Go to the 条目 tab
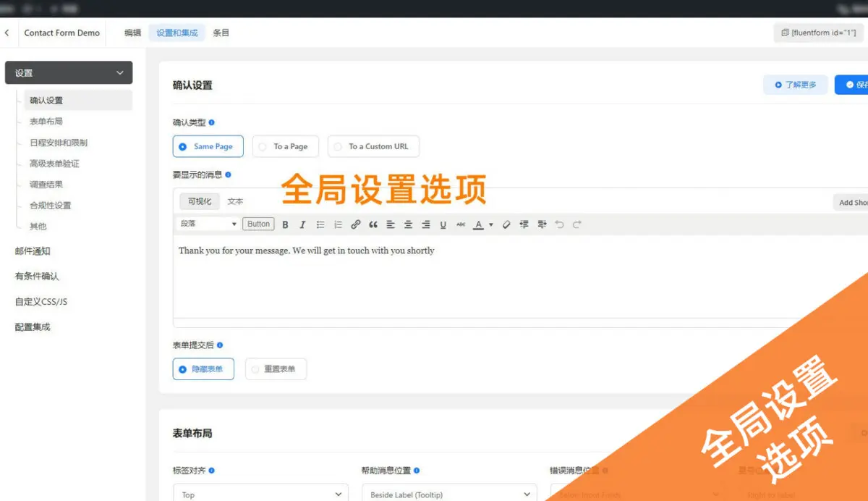This screenshot has width=868, height=501. (x=221, y=33)
